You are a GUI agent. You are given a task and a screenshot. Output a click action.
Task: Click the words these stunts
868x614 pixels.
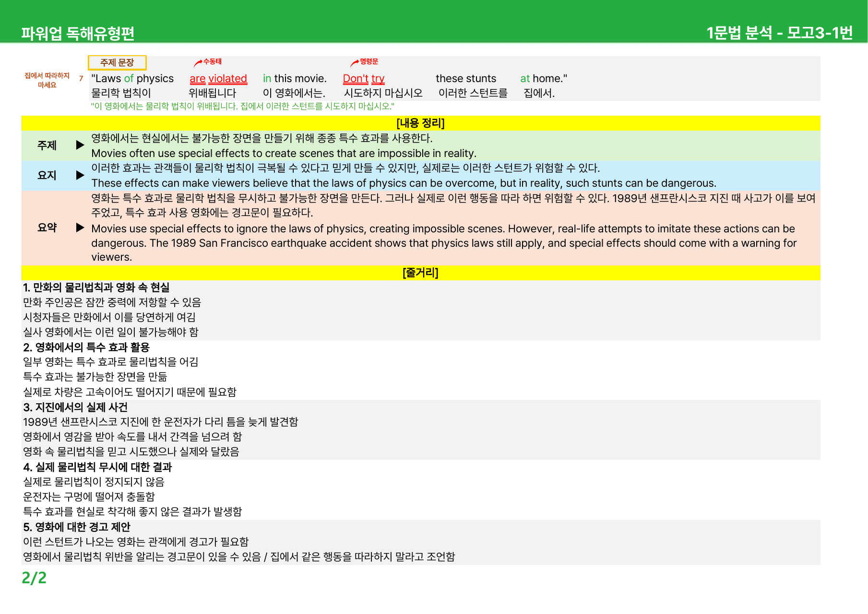(x=466, y=78)
